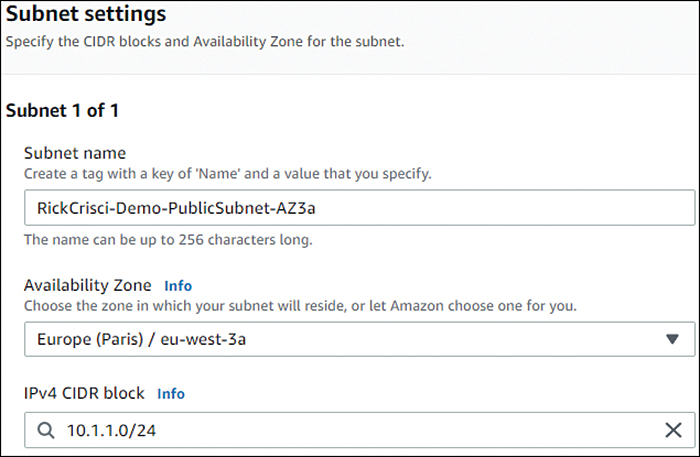Open Info link beside Availability Zone
700x457 pixels.
(178, 286)
